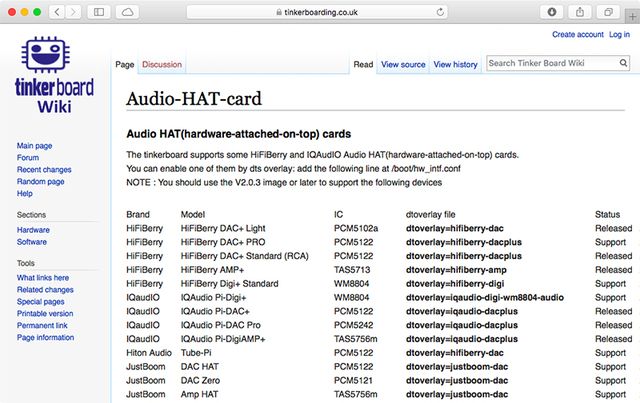Click the Create account link

point(577,34)
